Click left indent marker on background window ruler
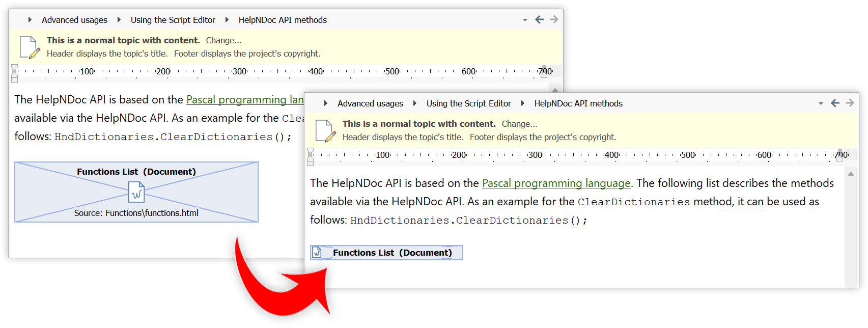This screenshot has width=868, height=328. coord(15,74)
